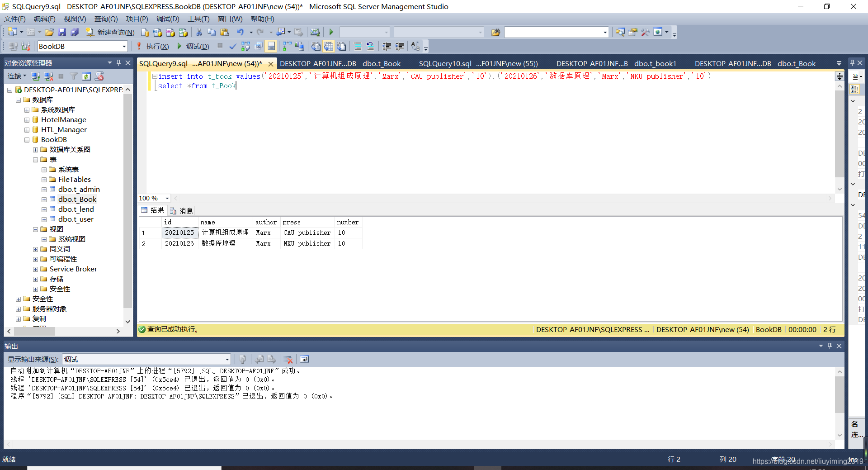This screenshot has height=470, width=868.
Task: Open the BookDB available databases dropdown
Action: (124, 46)
